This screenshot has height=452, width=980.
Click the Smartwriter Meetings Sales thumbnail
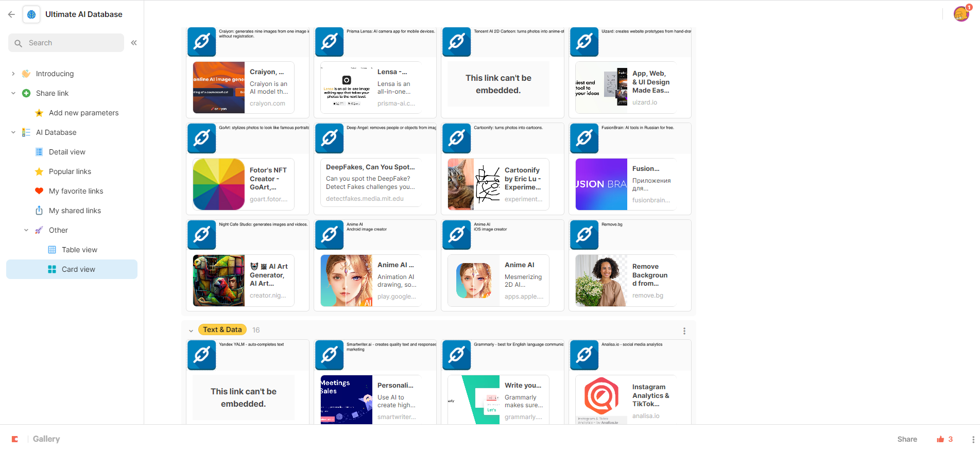[x=347, y=400]
